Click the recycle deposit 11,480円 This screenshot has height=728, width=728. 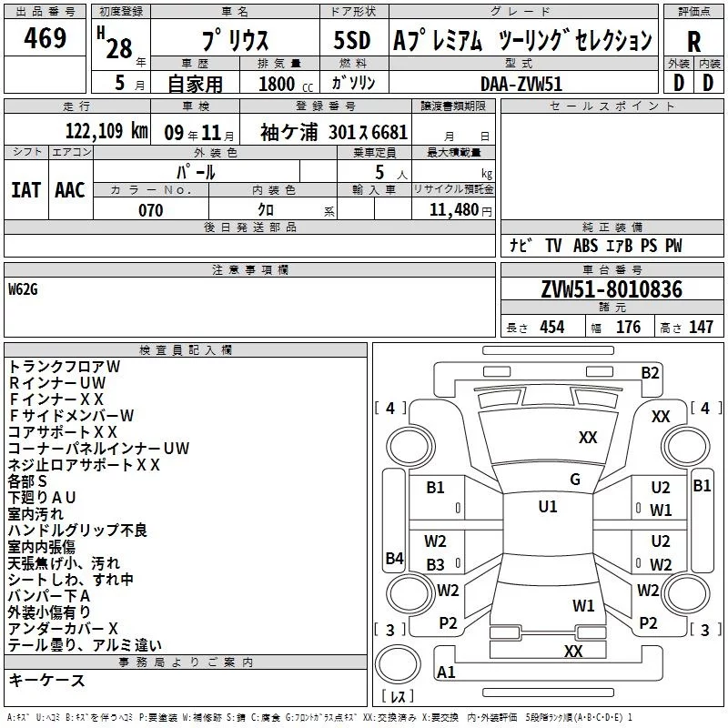click(x=460, y=210)
